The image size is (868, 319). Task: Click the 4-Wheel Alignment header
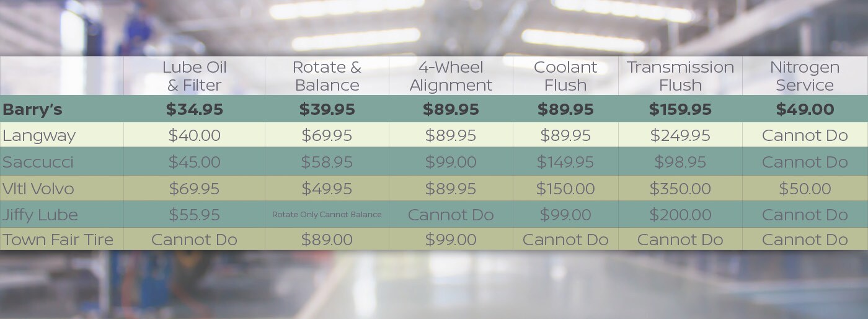click(451, 76)
